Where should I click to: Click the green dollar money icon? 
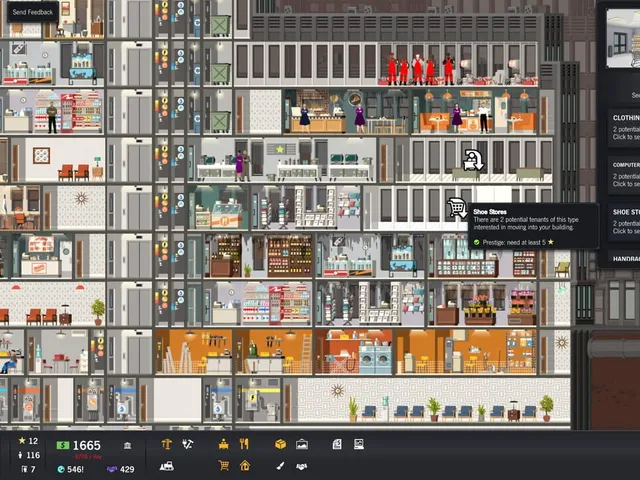pyautogui.click(x=62, y=445)
